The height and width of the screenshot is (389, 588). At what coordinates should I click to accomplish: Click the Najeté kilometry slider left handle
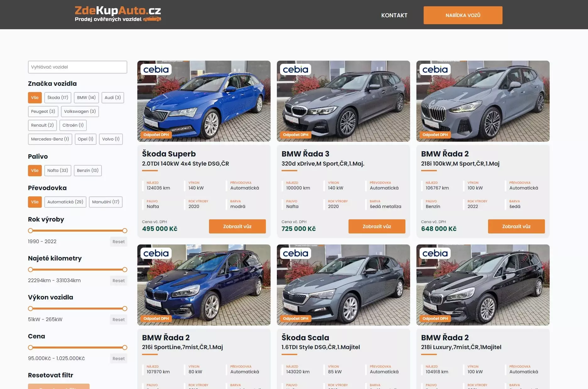(30, 270)
